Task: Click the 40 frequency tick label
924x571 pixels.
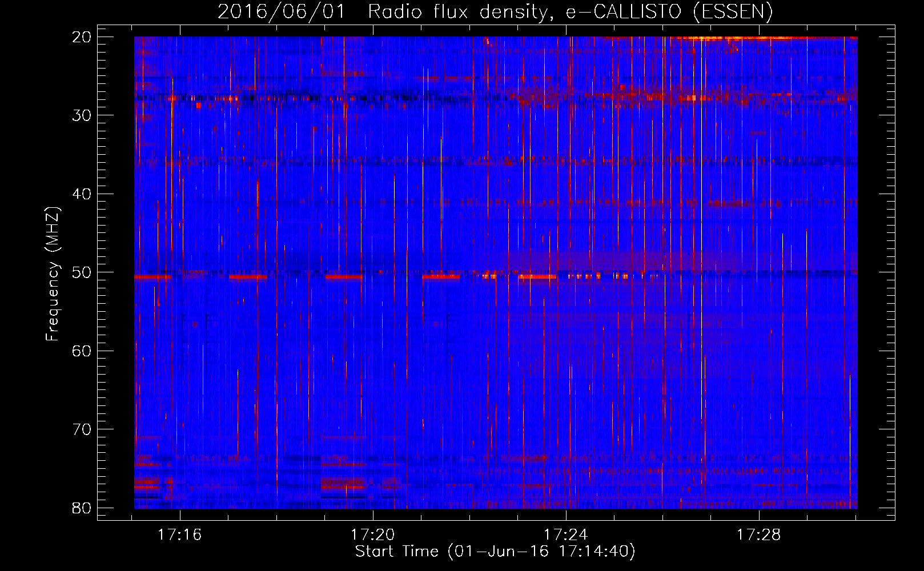Action: click(x=82, y=194)
